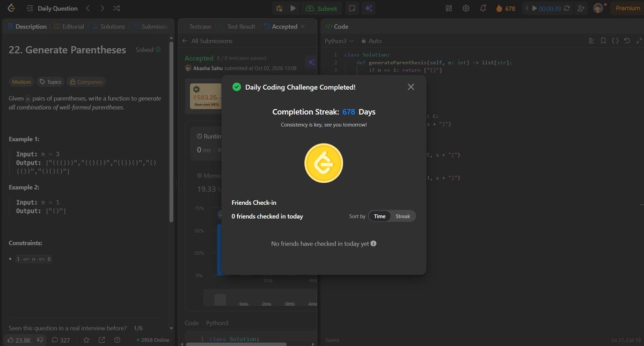Show the Companies tag
This screenshot has width=644, height=346.
[x=85, y=82]
